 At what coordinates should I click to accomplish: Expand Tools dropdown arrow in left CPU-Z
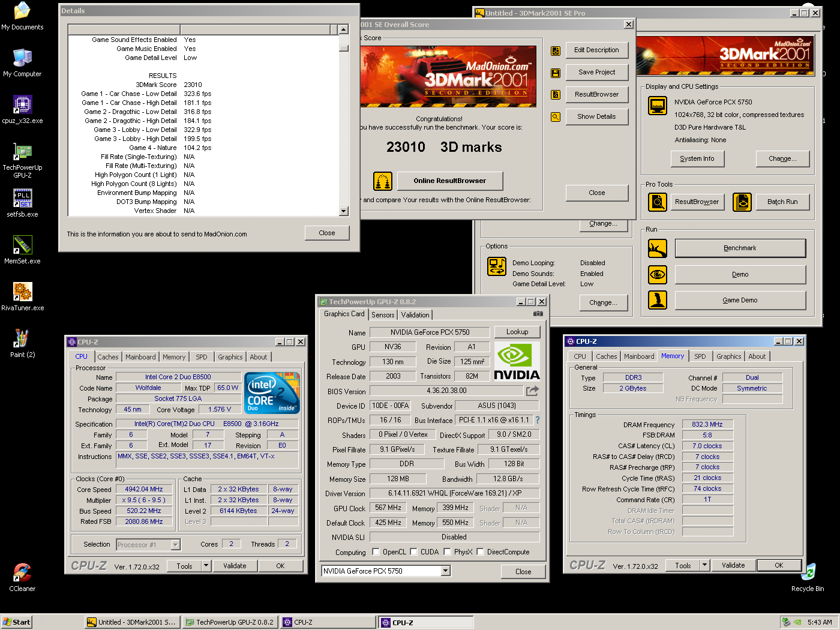pyautogui.click(x=206, y=565)
